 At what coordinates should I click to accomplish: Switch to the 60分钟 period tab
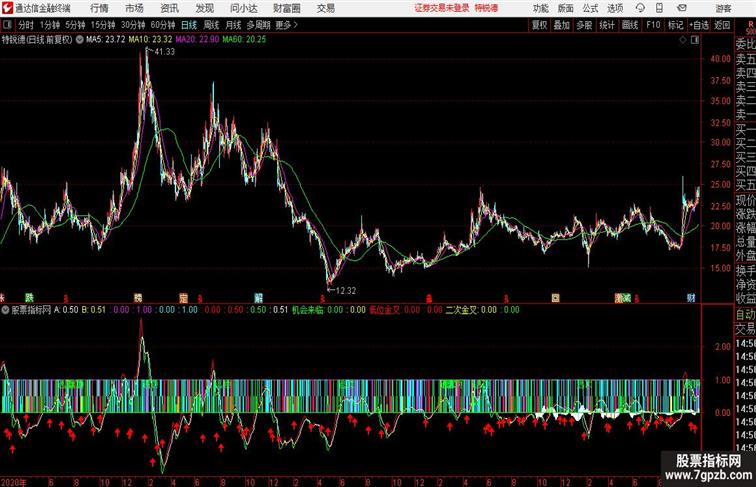[x=163, y=25]
